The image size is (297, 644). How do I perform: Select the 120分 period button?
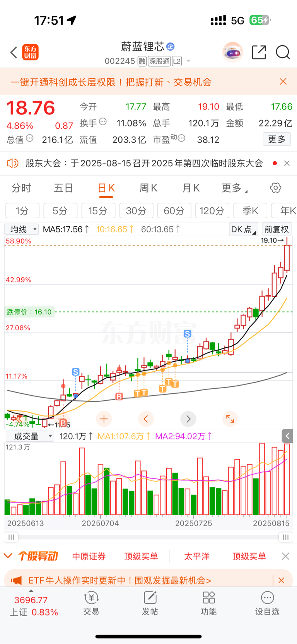[x=212, y=211]
